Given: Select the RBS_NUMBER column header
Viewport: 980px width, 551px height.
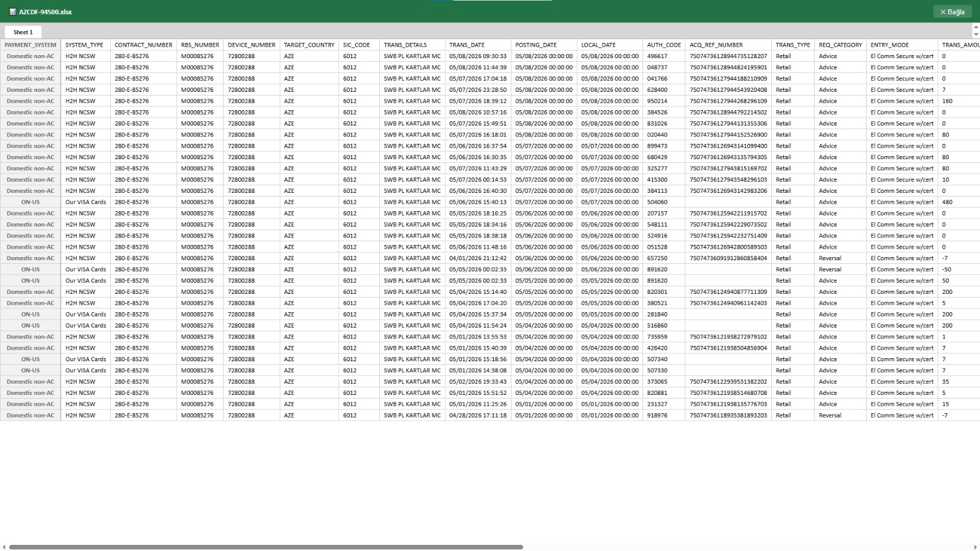Looking at the screenshot, I should (200, 45).
